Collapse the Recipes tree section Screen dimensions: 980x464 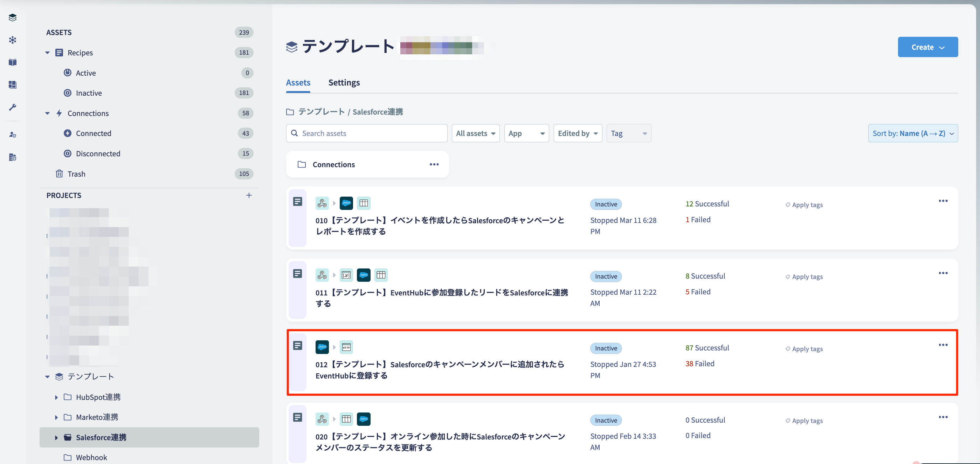point(48,53)
